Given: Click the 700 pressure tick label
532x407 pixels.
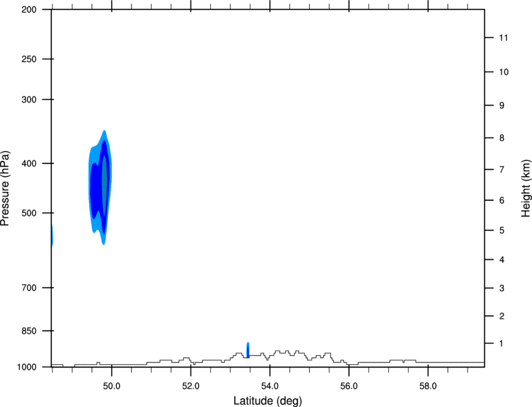Looking at the screenshot, I should click(29, 288).
